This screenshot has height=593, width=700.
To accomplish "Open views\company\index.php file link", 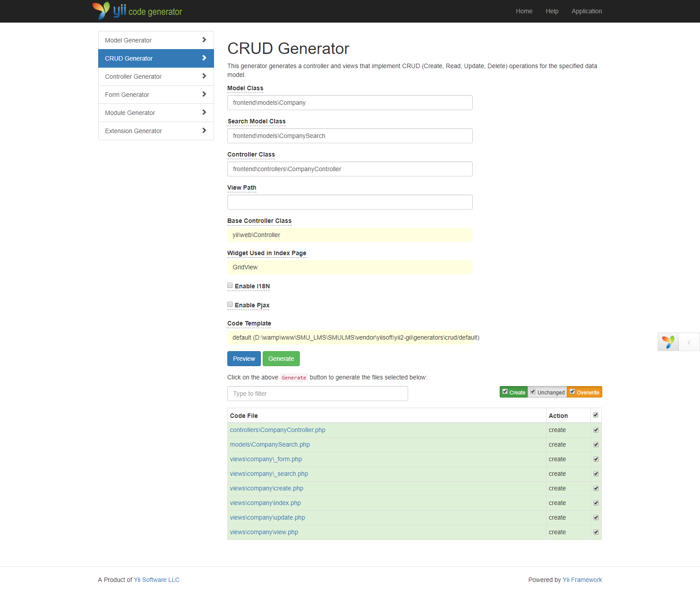I will (265, 503).
